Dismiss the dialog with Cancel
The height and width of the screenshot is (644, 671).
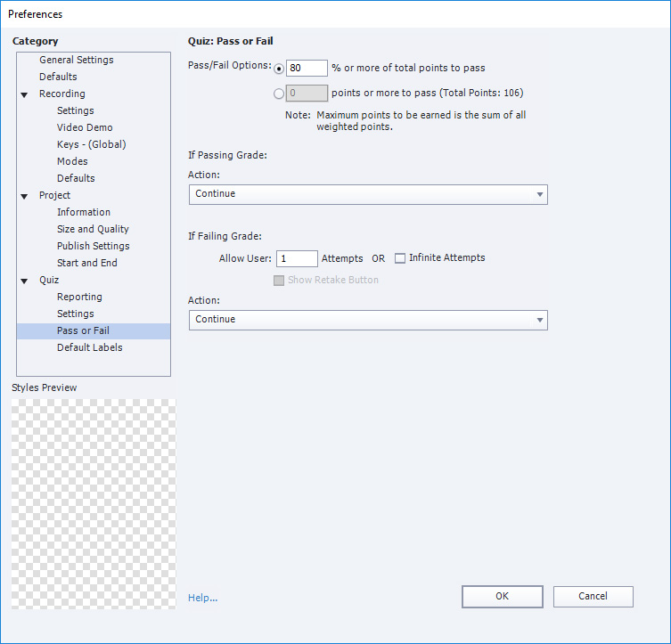(593, 596)
